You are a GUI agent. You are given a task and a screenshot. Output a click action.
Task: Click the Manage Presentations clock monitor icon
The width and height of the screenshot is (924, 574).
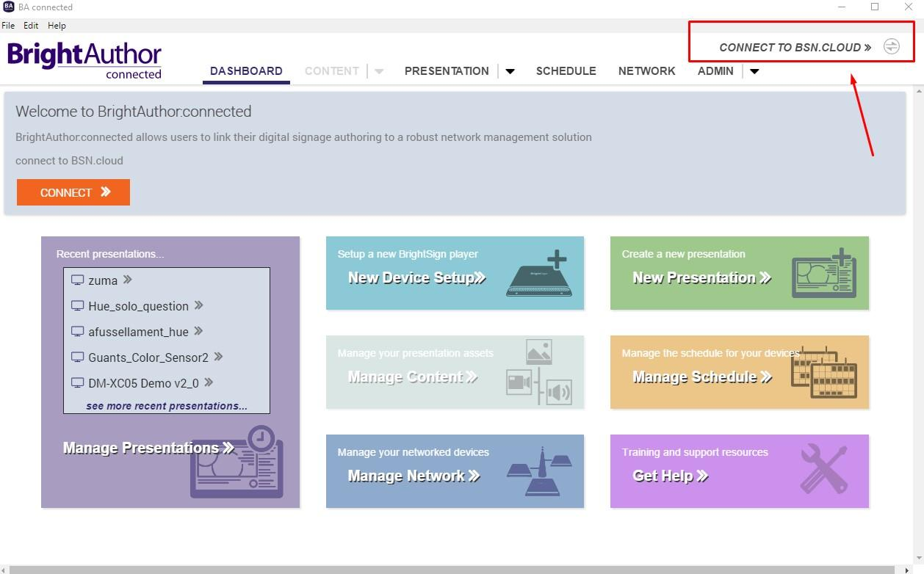click(237, 462)
